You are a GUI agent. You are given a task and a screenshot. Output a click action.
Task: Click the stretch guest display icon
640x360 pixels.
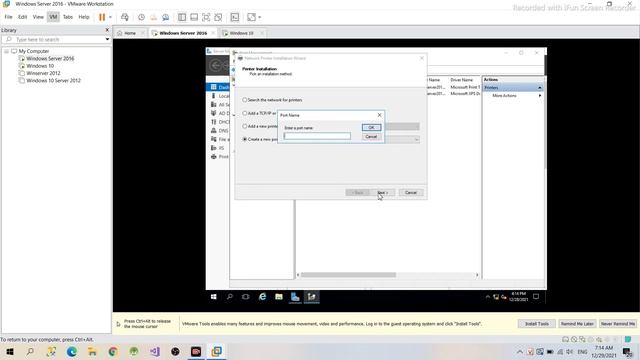coord(251,17)
